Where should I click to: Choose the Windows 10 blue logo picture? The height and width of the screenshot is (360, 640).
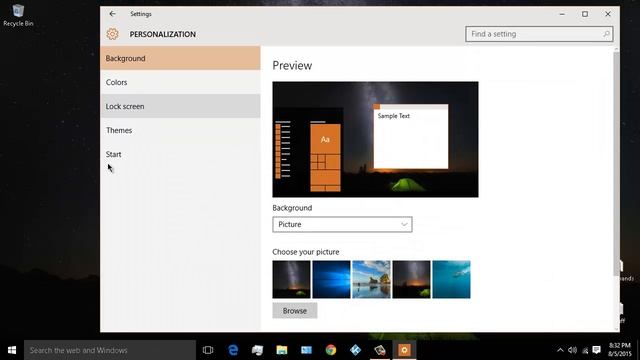(x=331, y=280)
